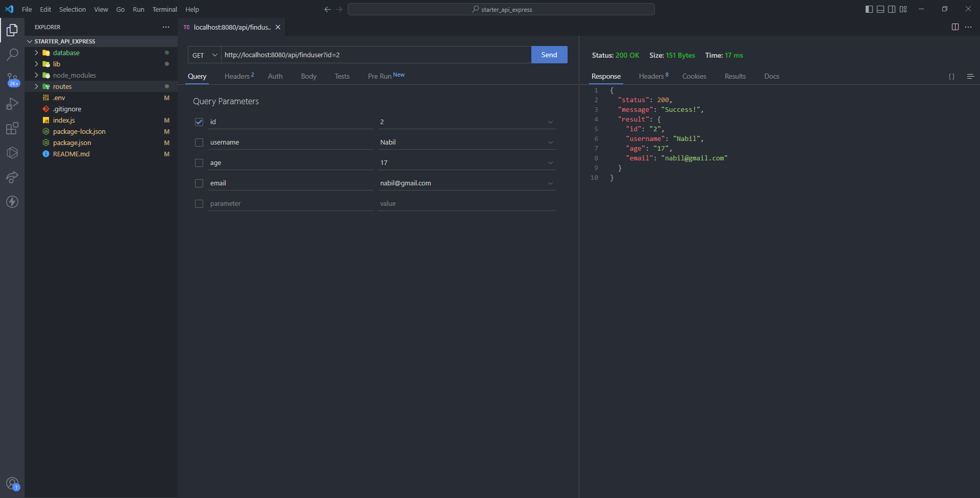Toggle bottom panel layout icon
980x498 pixels.
[x=880, y=9]
